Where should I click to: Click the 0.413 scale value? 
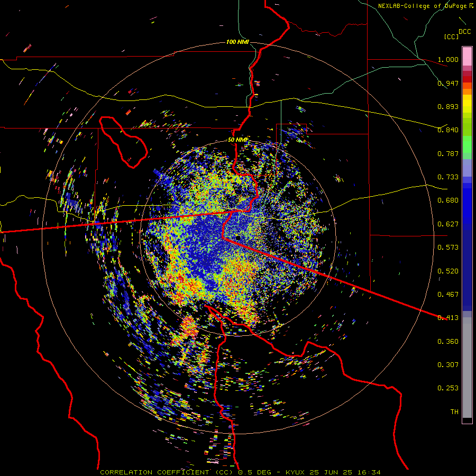448,318
